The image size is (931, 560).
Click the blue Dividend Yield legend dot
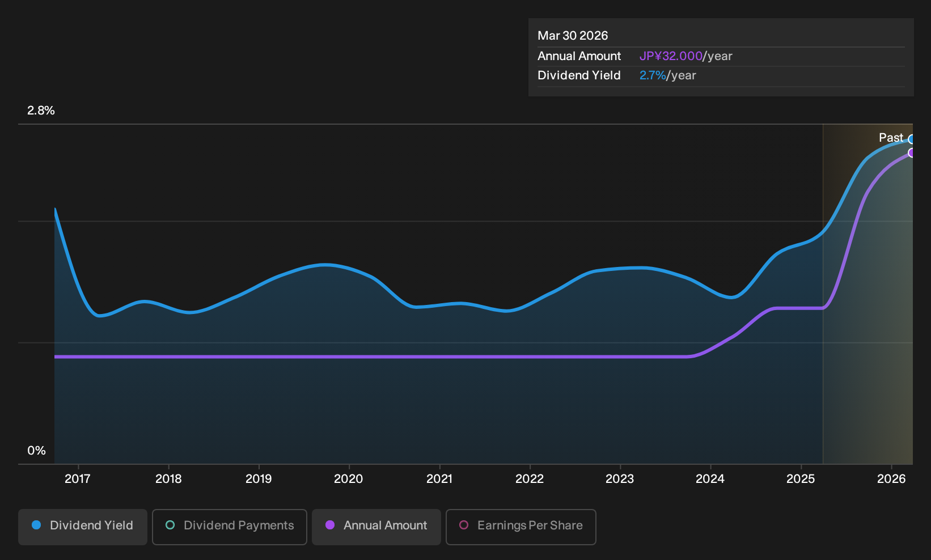tap(36, 525)
